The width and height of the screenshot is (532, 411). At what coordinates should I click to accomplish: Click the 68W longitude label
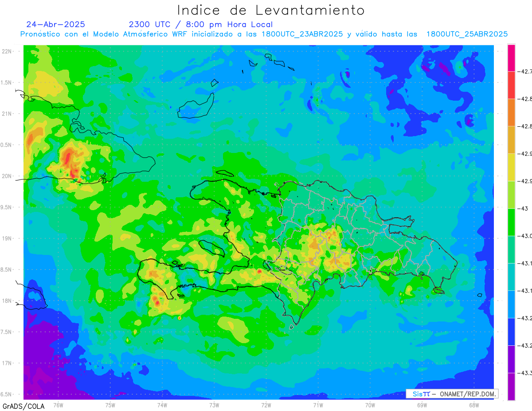click(x=474, y=405)
